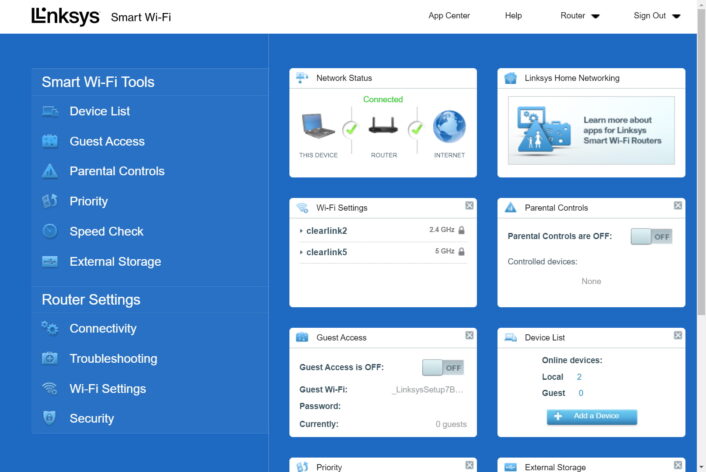Image resolution: width=706 pixels, height=472 pixels.
Task: Open the Router dropdown menu
Action: tap(580, 16)
